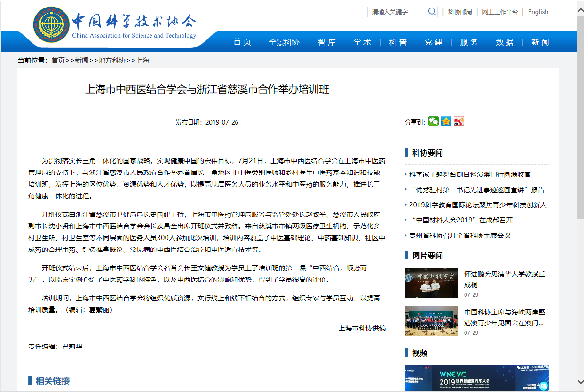Open the 中国材料大会2019 news headline
Viewport: 584px width, 392px height.
coord(462,220)
